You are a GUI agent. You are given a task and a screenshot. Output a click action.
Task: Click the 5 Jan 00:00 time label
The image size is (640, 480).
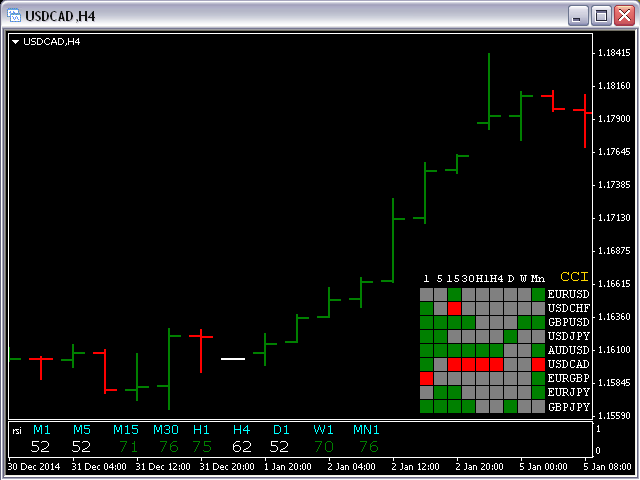tap(543, 467)
